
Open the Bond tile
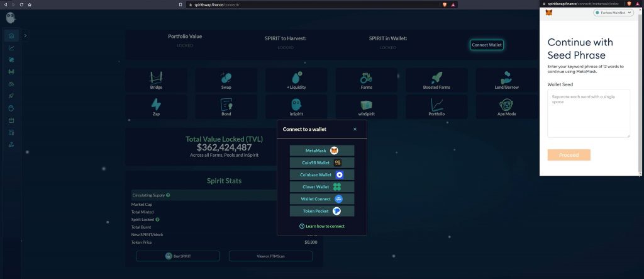pyautogui.click(x=226, y=106)
